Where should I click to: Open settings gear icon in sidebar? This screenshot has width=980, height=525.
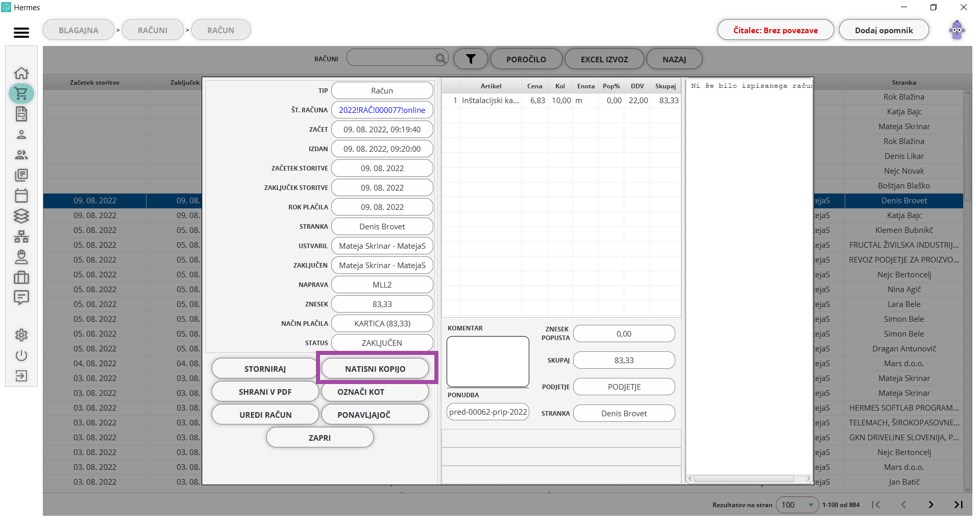pos(21,335)
